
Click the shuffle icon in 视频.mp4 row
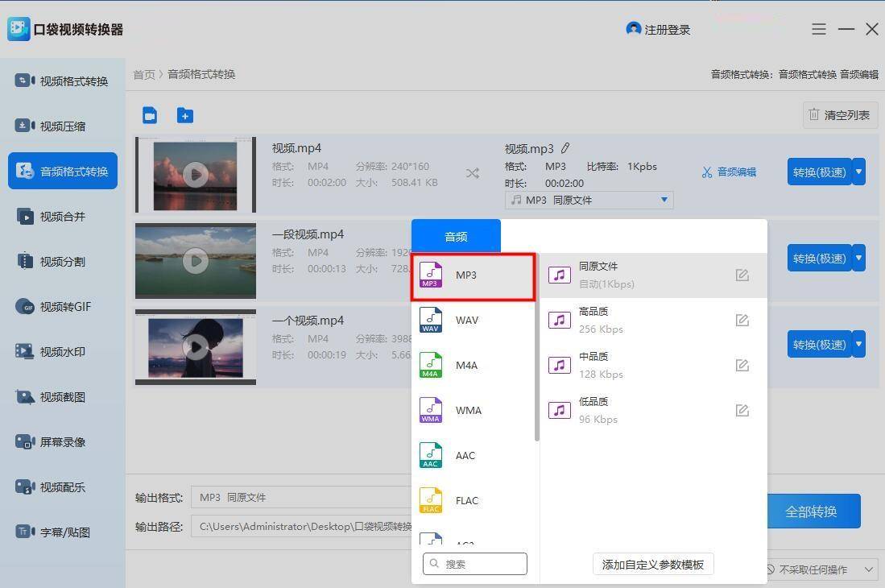473,173
